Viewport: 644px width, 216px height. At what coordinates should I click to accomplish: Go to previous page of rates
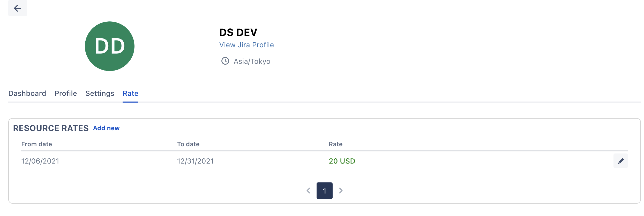308,191
